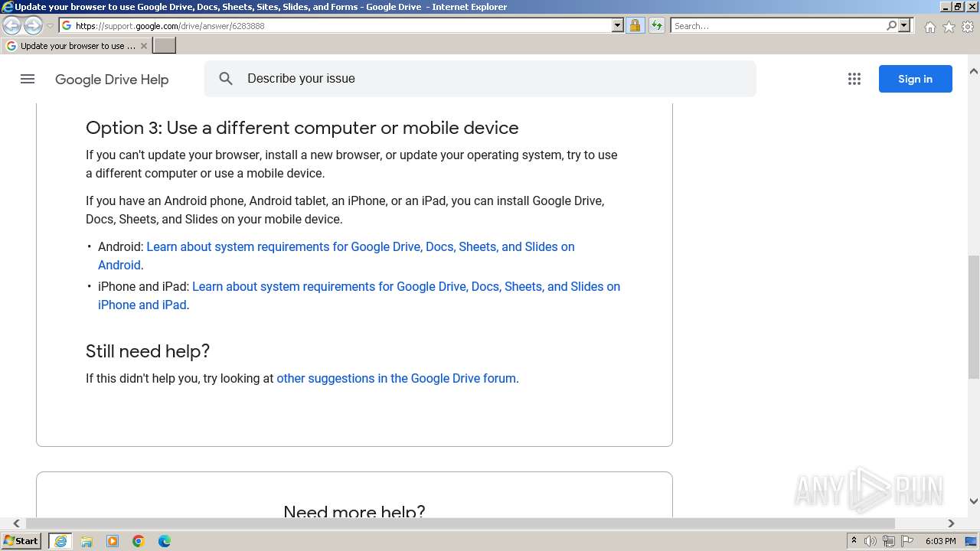Click the horizontal scrollbar right arrow

(951, 523)
